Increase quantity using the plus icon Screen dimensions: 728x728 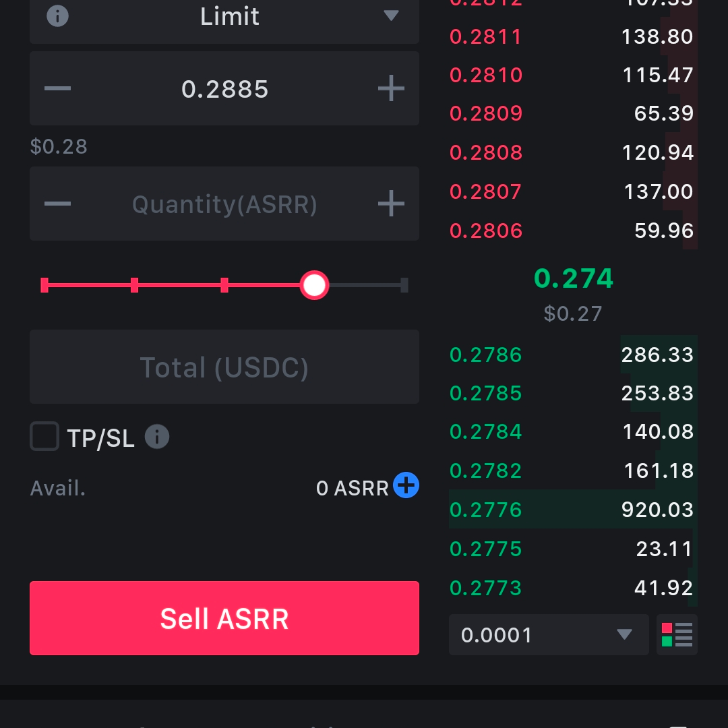tap(391, 204)
